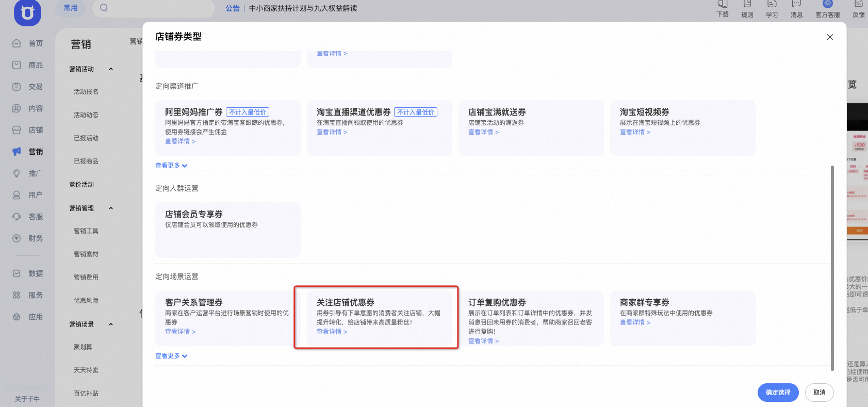Expand 查看更多 under 定向渠道推广
Image resolution: width=868 pixels, height=407 pixels.
pyautogui.click(x=171, y=166)
